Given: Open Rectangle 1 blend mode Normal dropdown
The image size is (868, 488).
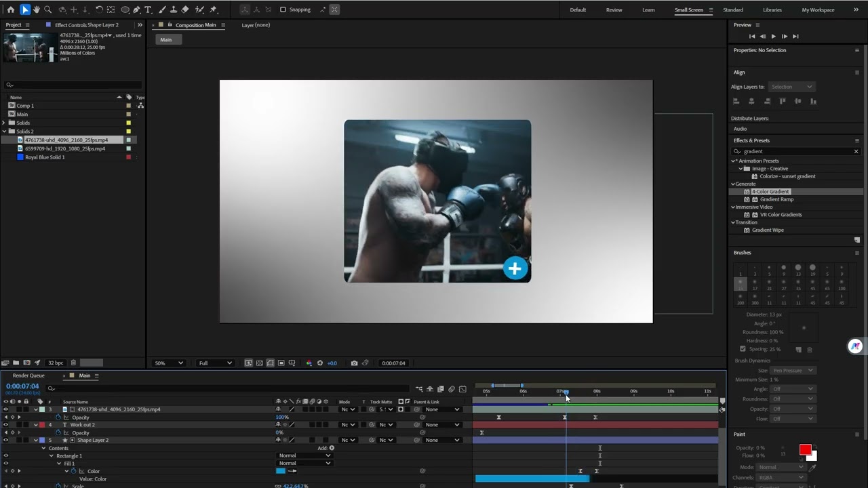Looking at the screenshot, I should (304, 456).
